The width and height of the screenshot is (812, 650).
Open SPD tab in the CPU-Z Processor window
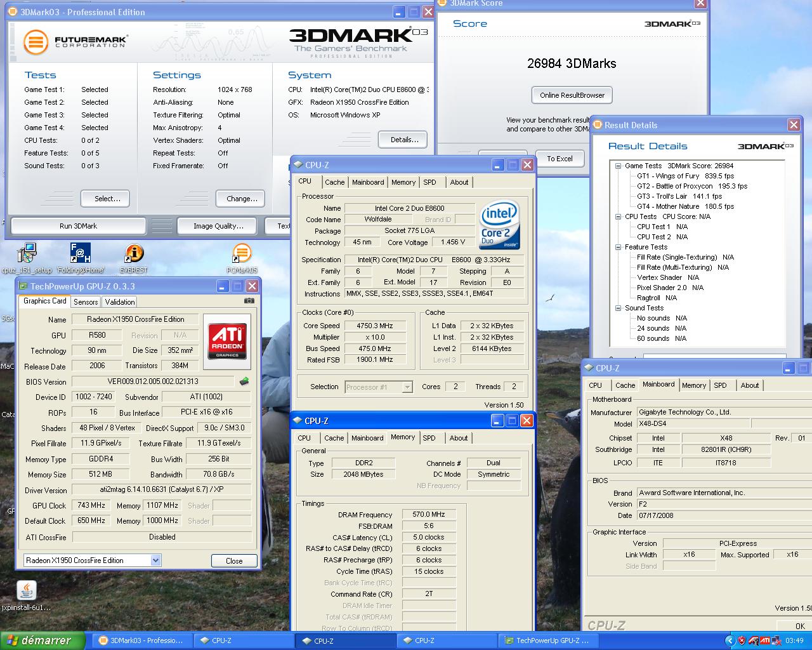[430, 182]
